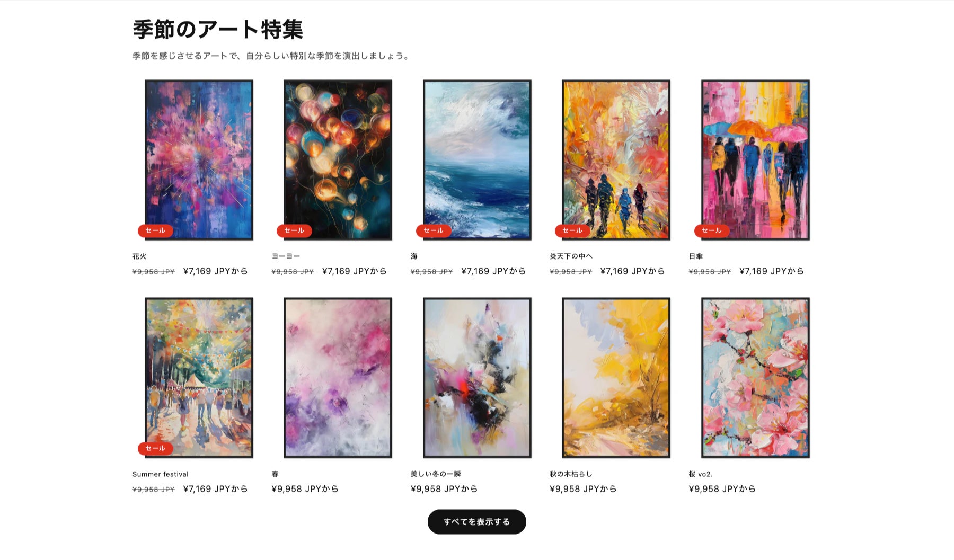This screenshot has width=954, height=560.
Task: Open the Summer festival painting
Action: pyautogui.click(x=199, y=378)
